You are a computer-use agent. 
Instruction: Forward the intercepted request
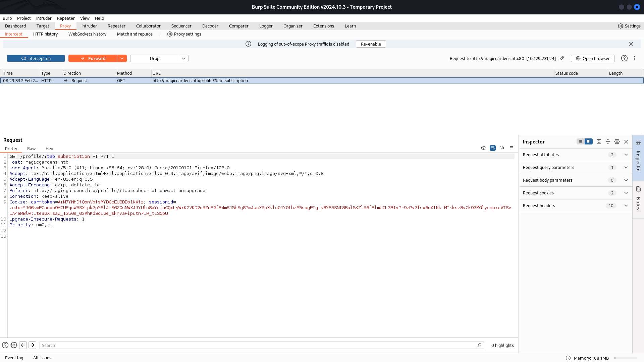coord(93,58)
